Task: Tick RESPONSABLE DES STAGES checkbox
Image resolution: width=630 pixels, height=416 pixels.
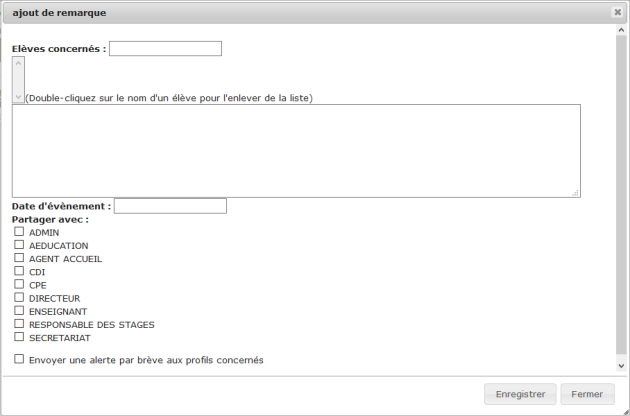Action: click(x=19, y=324)
